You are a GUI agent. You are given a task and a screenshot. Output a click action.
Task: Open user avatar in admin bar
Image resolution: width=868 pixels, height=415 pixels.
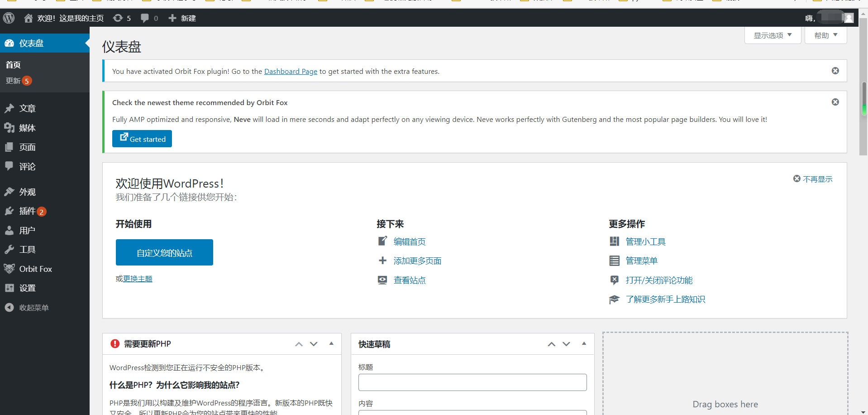pyautogui.click(x=849, y=18)
